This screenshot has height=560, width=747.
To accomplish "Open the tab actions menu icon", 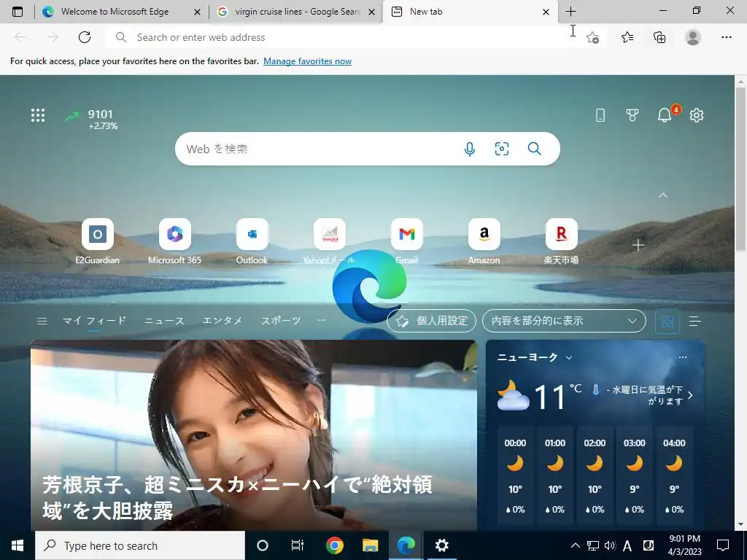I will [18, 12].
